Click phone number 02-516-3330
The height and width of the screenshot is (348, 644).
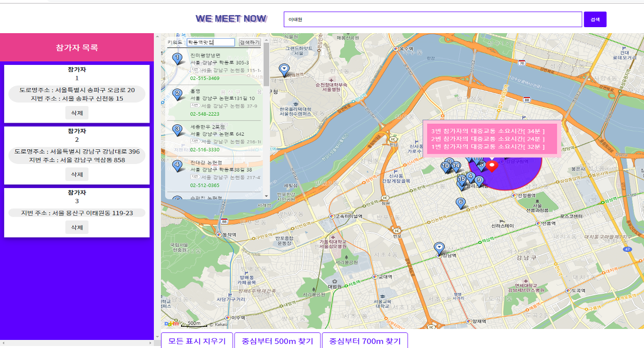pyautogui.click(x=205, y=150)
